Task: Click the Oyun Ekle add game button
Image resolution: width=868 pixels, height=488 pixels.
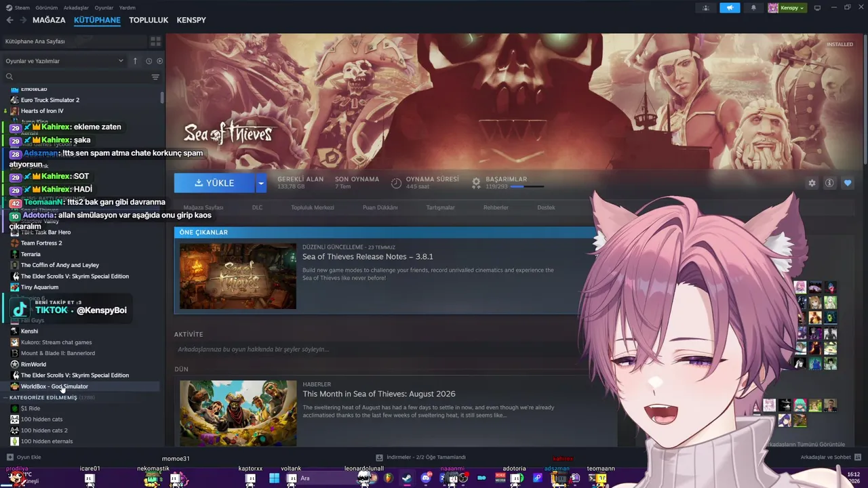Action: click(x=24, y=457)
